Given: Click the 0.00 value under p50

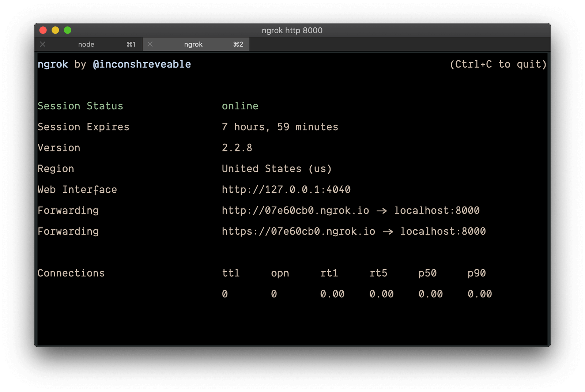Looking at the screenshot, I should 431,294.
